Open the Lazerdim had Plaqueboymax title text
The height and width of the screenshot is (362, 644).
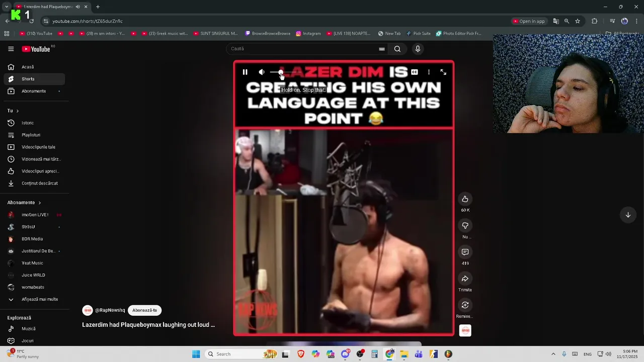click(x=148, y=325)
